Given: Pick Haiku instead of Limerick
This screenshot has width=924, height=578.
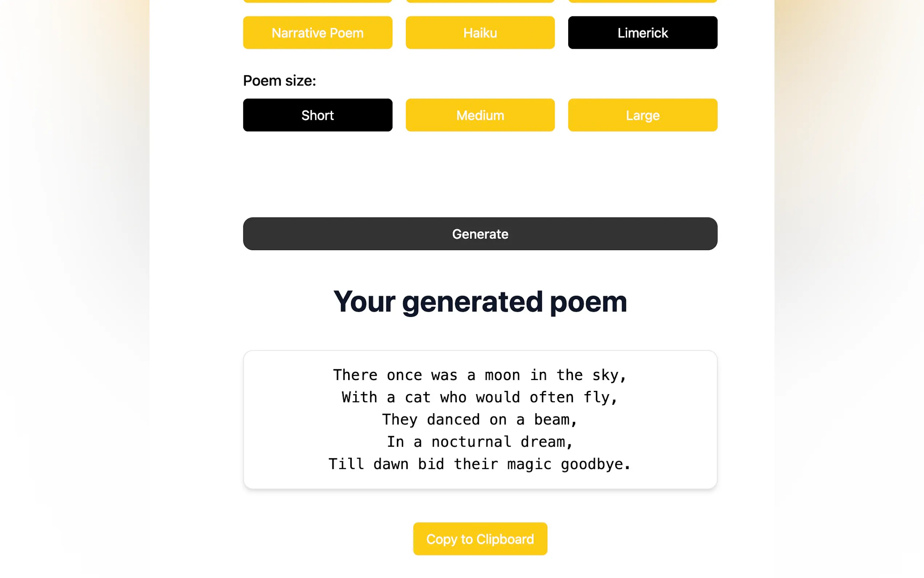Looking at the screenshot, I should click(x=480, y=32).
